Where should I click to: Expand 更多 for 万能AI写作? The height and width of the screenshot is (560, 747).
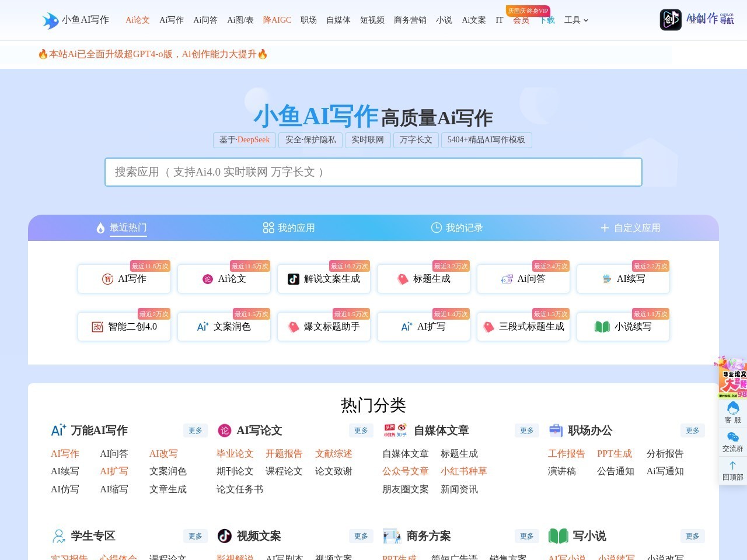tap(196, 430)
